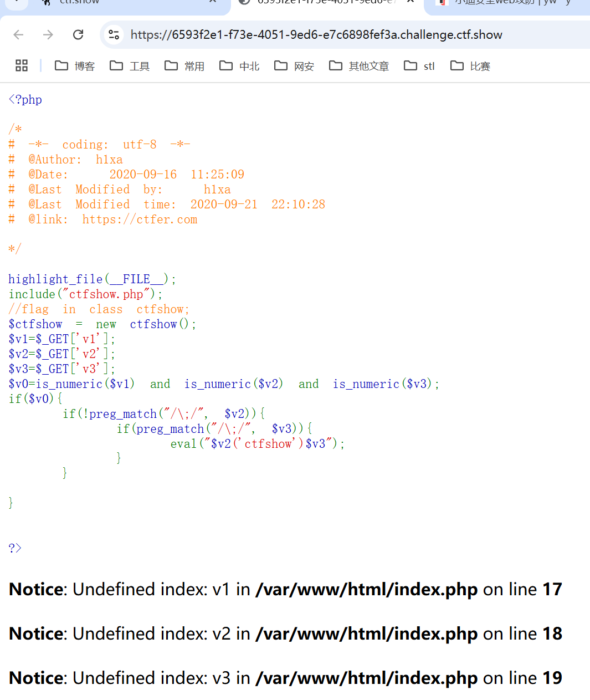Screen dimensions: 590x700
Task: Close the active challenge tab
Action: coord(411,2)
